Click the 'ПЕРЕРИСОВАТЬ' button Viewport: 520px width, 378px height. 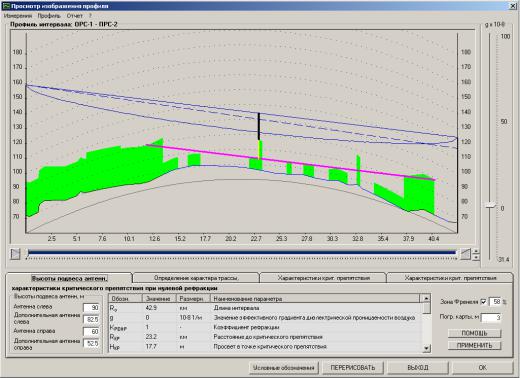coord(353,367)
